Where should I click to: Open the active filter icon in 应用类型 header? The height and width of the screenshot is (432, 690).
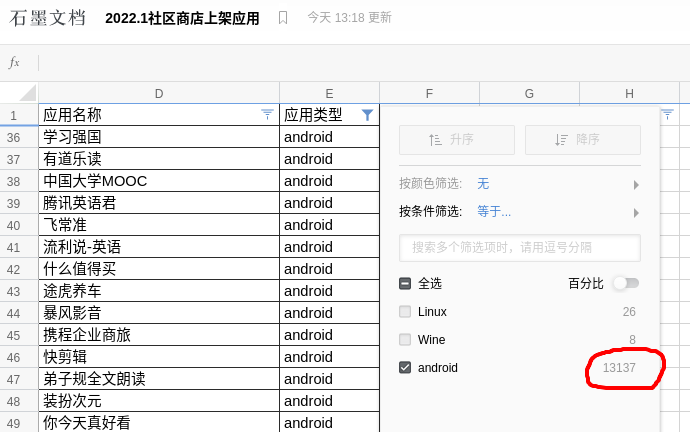click(367, 115)
